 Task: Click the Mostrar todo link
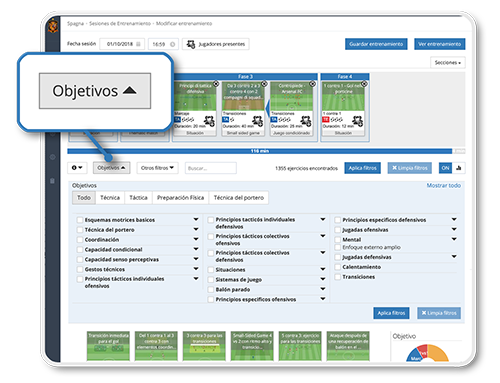[444, 185]
